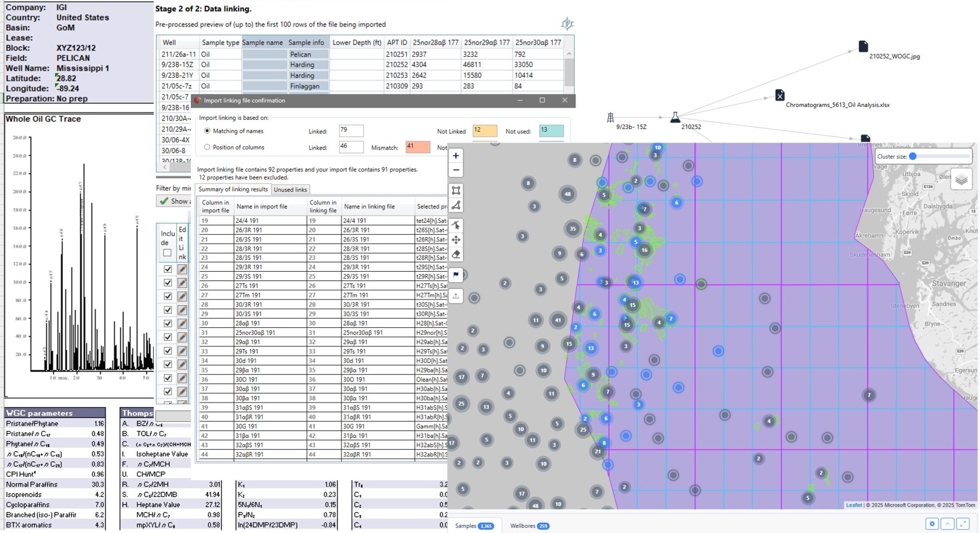Zoom out on the map
The image size is (980, 533).
(456, 170)
